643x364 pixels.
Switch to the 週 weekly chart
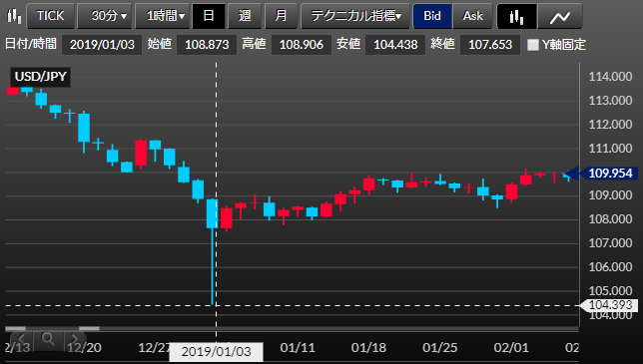245,16
